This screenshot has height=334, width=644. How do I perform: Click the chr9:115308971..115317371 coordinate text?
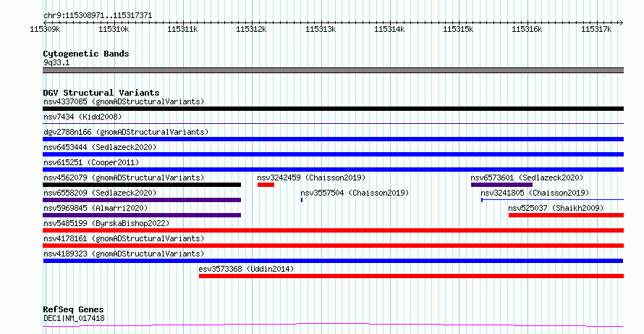[x=98, y=16]
